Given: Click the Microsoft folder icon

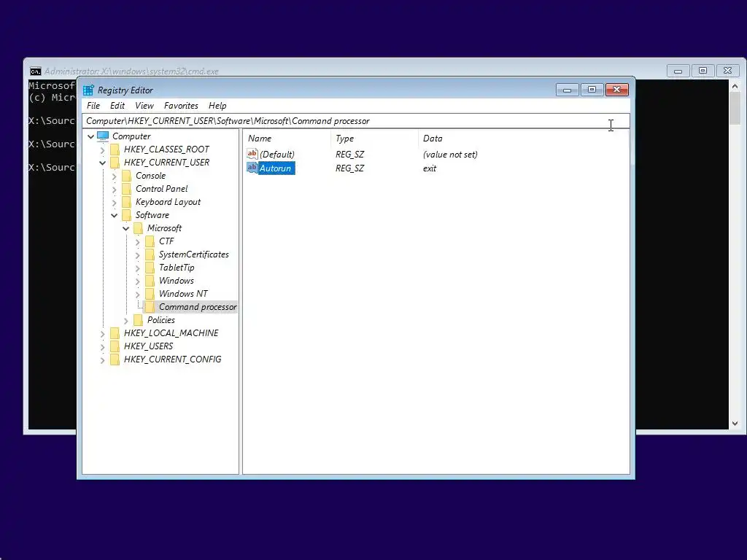Looking at the screenshot, I should tap(138, 228).
